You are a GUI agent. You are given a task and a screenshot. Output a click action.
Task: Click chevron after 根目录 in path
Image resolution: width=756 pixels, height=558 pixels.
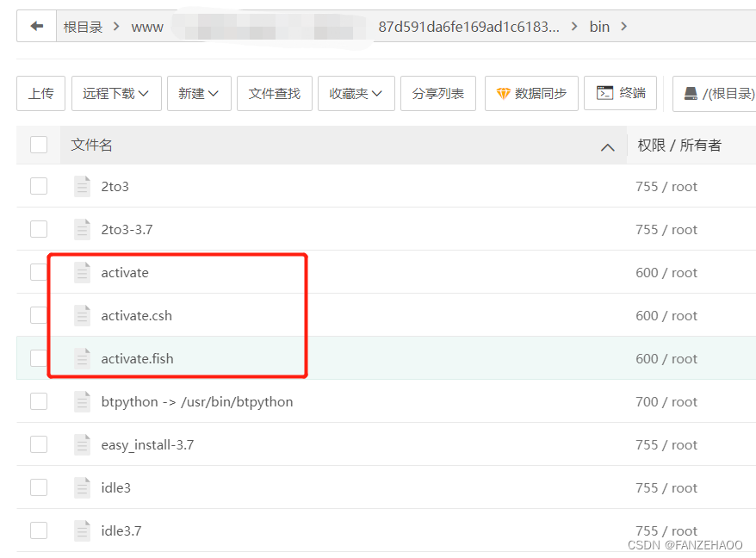pos(116,26)
